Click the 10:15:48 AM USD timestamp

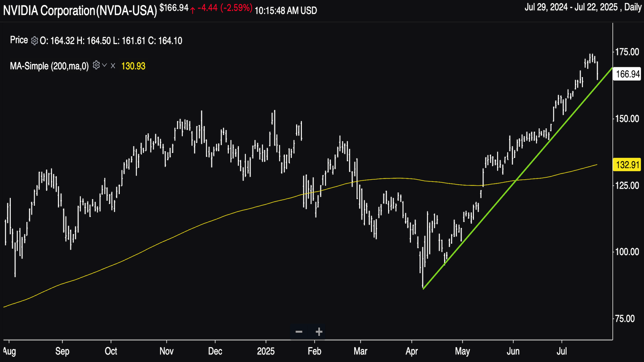pos(286,11)
